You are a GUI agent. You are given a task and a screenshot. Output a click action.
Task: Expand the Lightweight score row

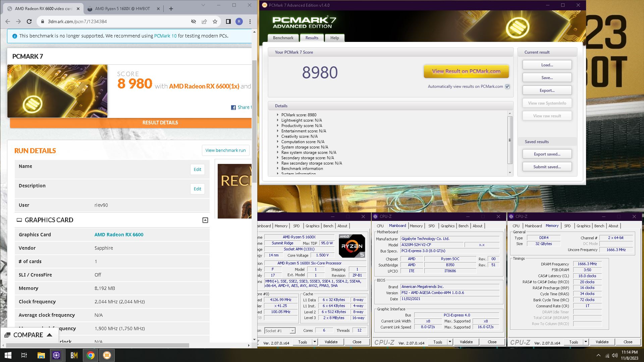pos(278,120)
